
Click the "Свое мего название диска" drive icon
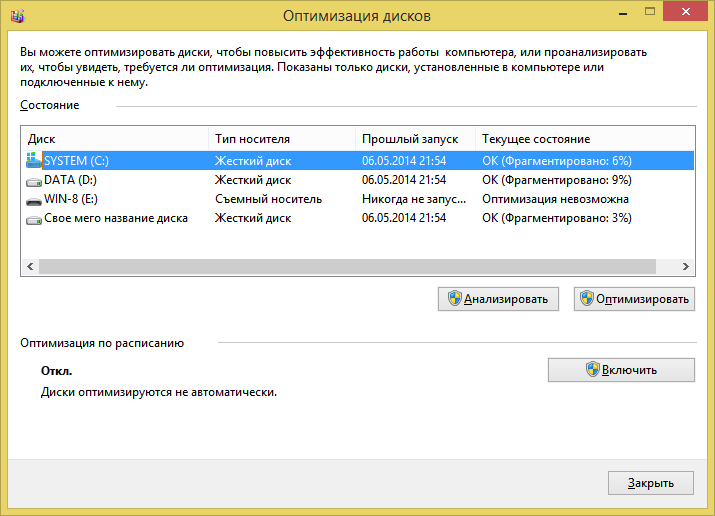[34, 218]
